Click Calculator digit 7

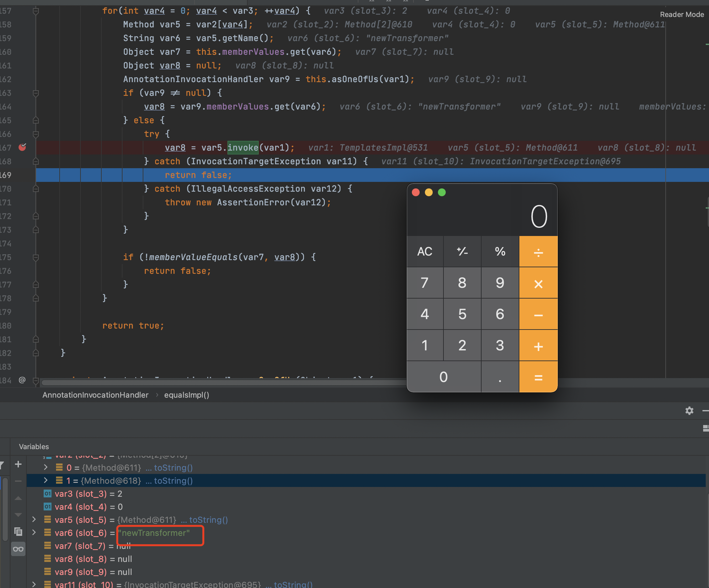tap(425, 283)
